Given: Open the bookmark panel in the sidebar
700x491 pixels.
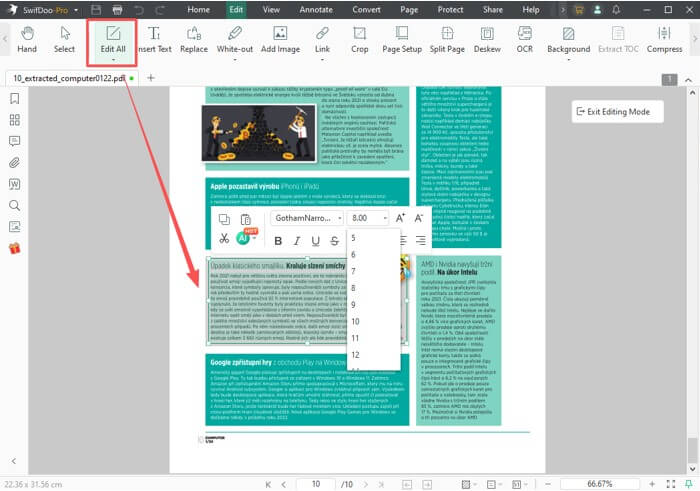Looking at the screenshot, I should point(15,98).
